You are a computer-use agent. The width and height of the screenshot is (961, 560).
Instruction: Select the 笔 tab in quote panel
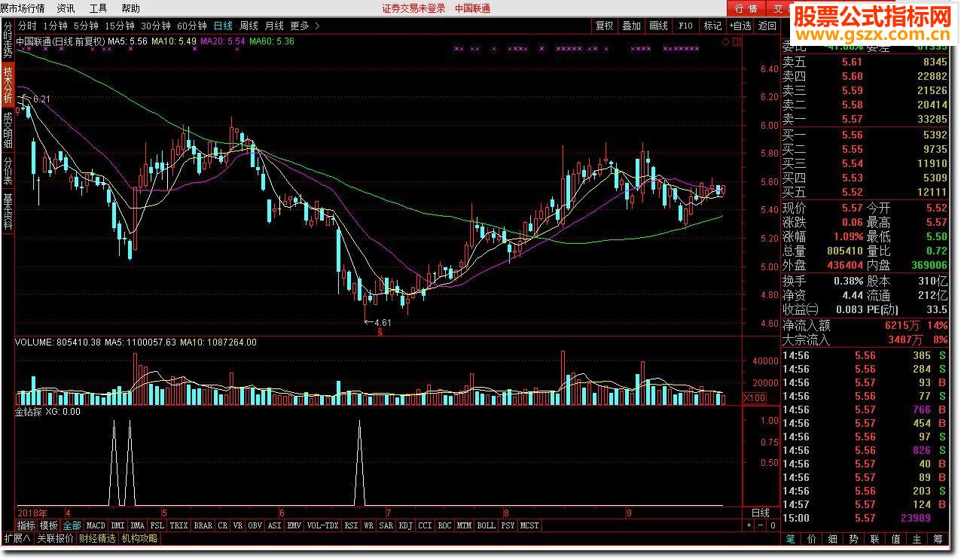pos(791,539)
